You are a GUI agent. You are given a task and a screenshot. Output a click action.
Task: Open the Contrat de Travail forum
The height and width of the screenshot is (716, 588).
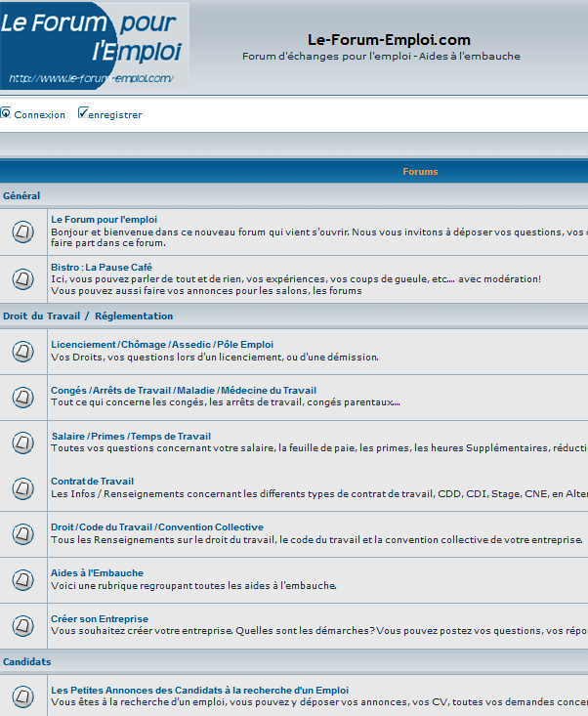click(x=93, y=482)
